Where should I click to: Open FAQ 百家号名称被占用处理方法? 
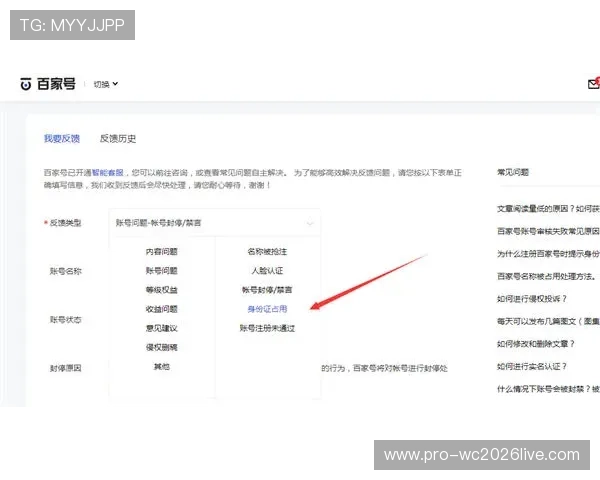546,276
